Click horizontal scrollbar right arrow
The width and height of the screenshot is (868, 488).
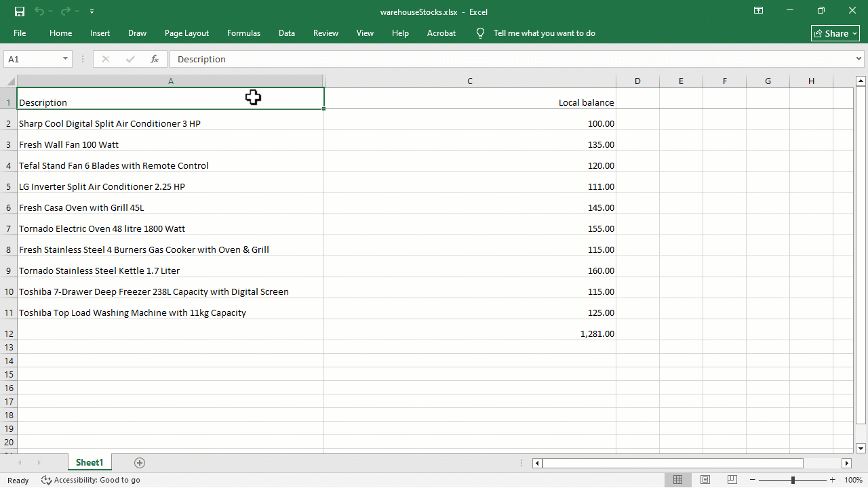[x=846, y=464]
